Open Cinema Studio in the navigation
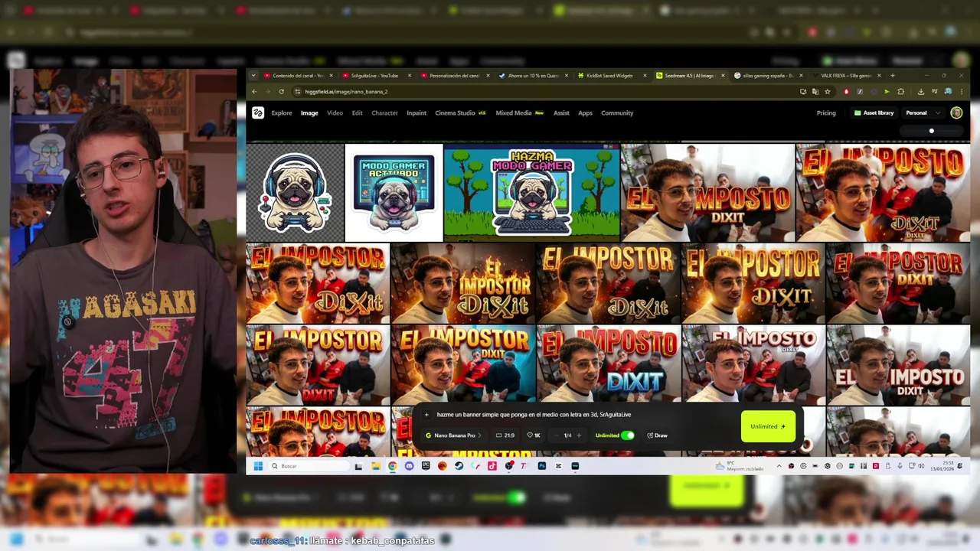 click(460, 112)
